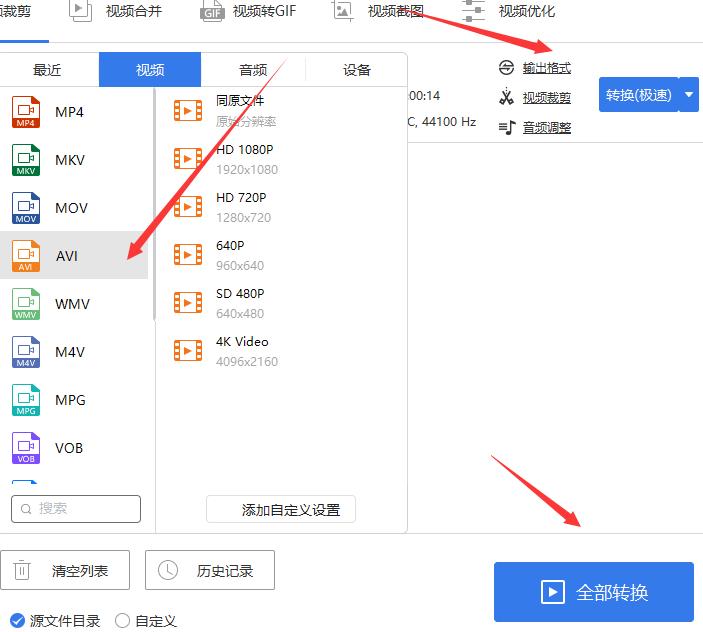Click the magnifier icon in search box
The image size is (703, 632).
[x=26, y=509]
